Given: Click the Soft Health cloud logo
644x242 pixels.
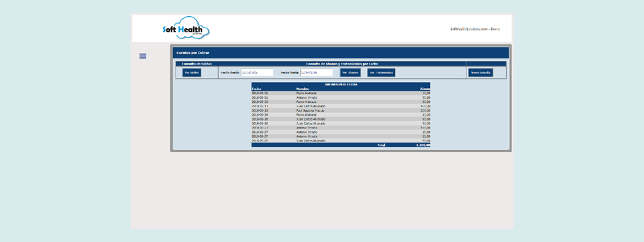Looking at the screenshot, I should pos(186,28).
